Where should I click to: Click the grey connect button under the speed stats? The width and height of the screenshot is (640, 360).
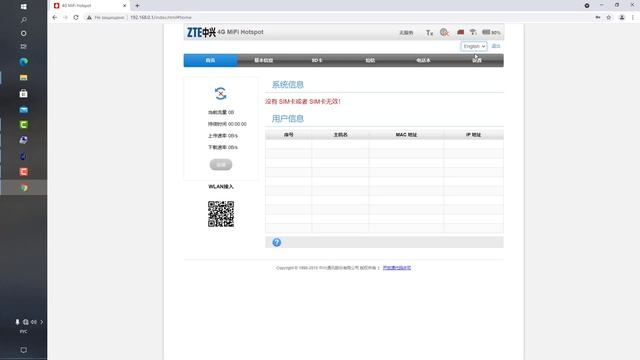pyautogui.click(x=221, y=164)
